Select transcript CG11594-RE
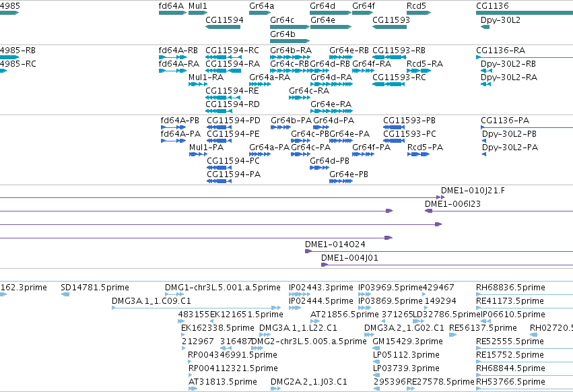 [x=223, y=98]
